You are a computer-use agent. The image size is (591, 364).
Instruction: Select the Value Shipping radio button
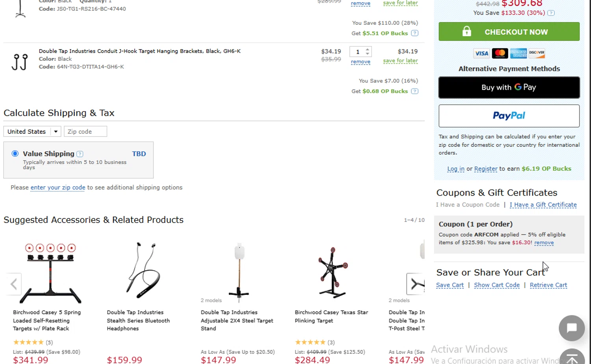click(15, 153)
